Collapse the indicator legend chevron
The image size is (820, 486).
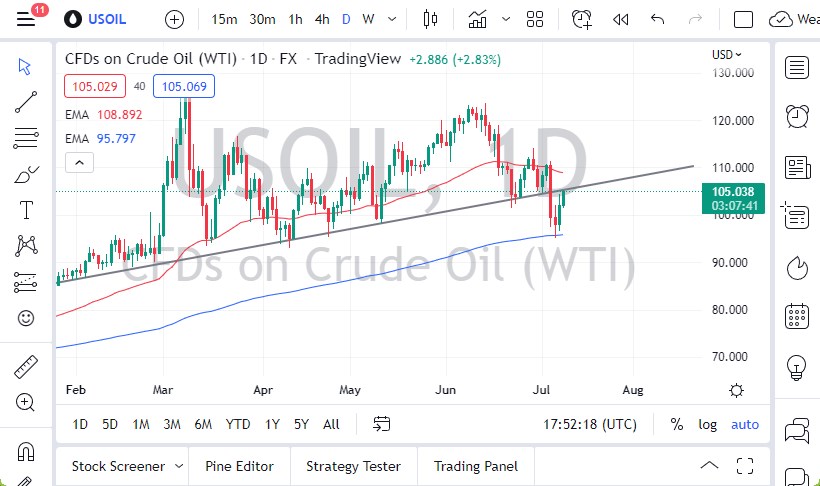tap(80, 162)
